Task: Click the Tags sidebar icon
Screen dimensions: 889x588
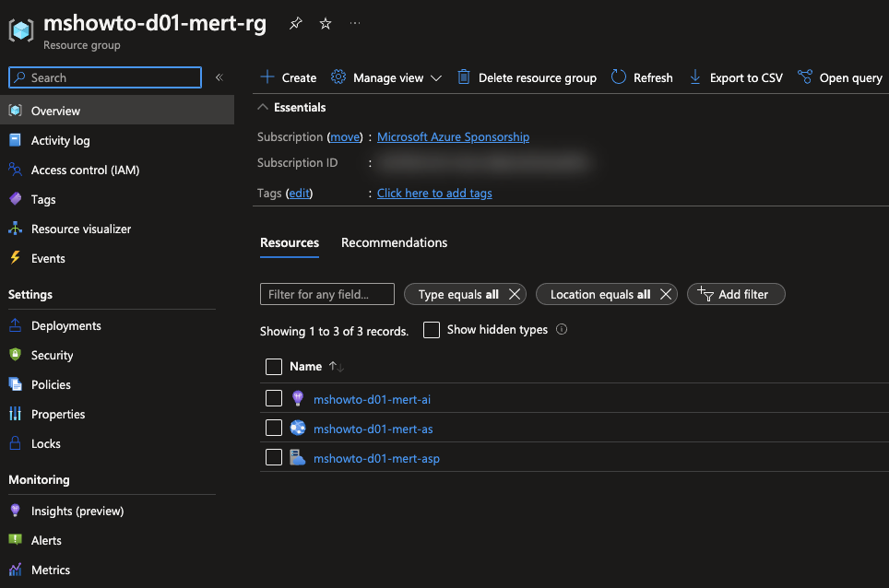Action: point(16,199)
